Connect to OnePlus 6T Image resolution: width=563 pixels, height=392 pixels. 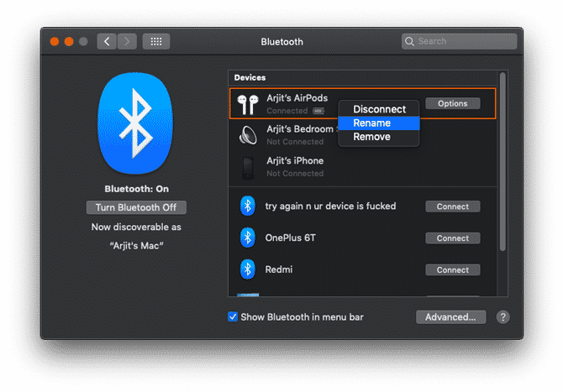(452, 238)
